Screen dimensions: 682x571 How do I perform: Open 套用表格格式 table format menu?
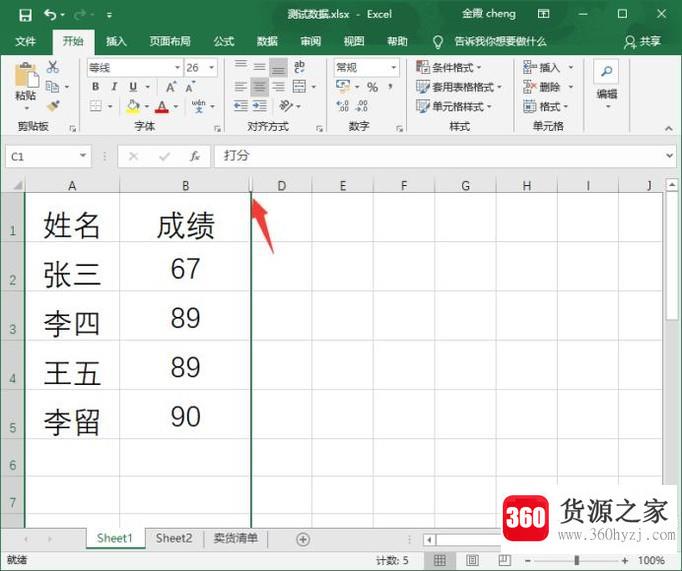(x=459, y=87)
